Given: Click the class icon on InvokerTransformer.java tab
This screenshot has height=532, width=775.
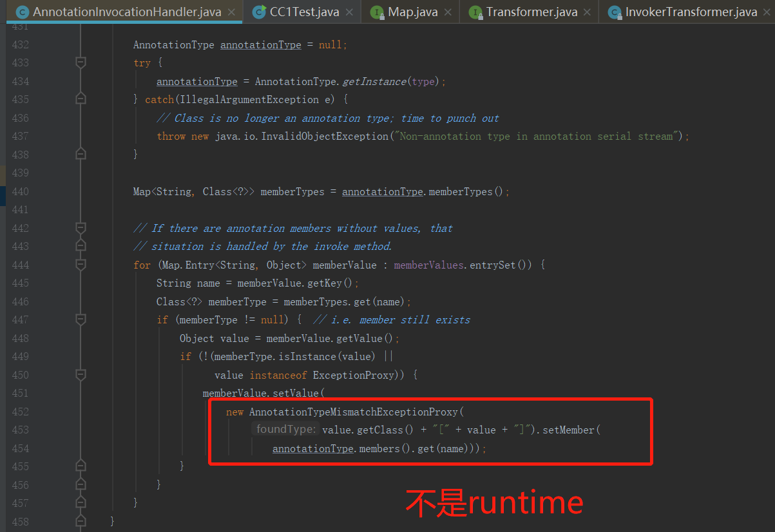Looking at the screenshot, I should [614, 12].
